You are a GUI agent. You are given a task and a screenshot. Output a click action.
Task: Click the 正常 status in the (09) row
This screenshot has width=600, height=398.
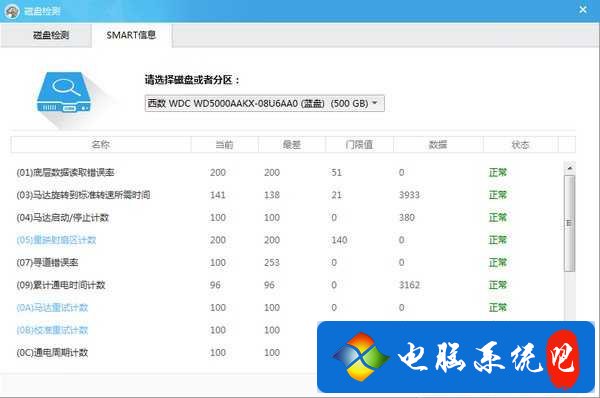tap(498, 285)
